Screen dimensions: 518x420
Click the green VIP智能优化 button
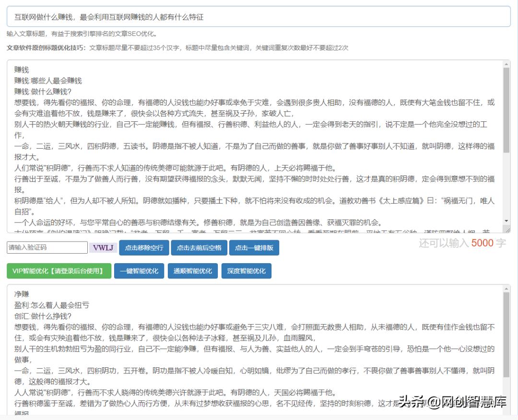tap(59, 271)
